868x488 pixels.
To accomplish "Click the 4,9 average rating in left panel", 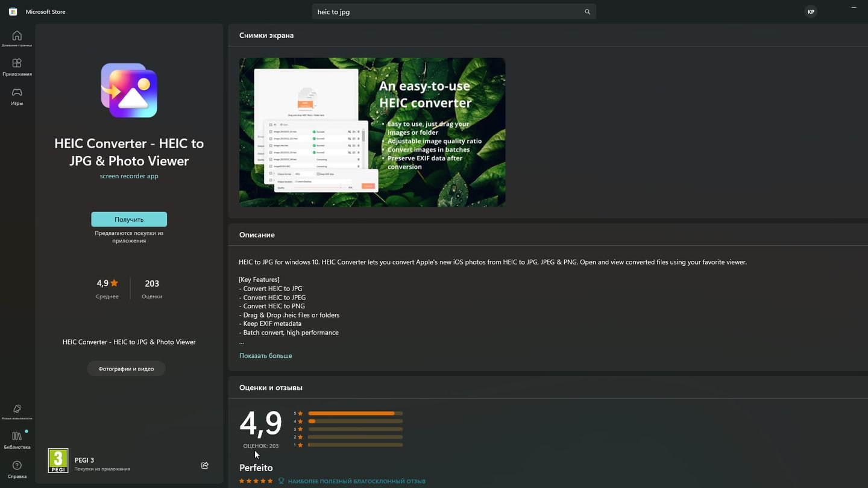I will point(107,283).
